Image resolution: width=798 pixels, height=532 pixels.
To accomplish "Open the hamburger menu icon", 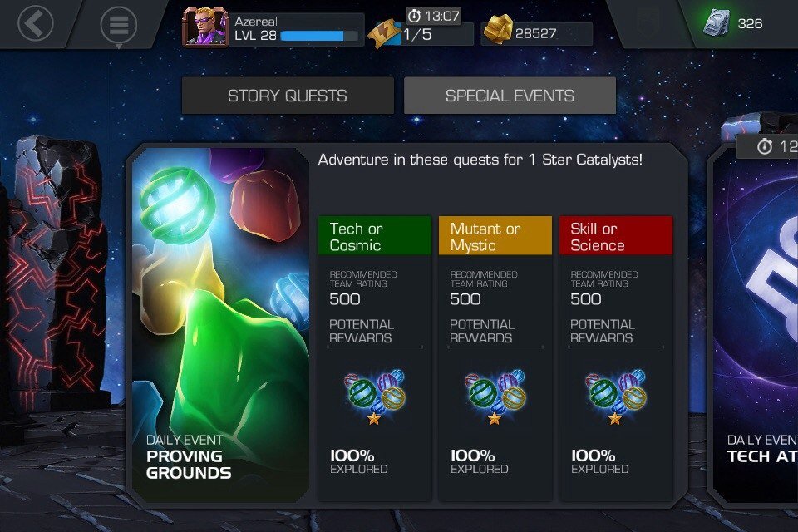I will click(119, 24).
